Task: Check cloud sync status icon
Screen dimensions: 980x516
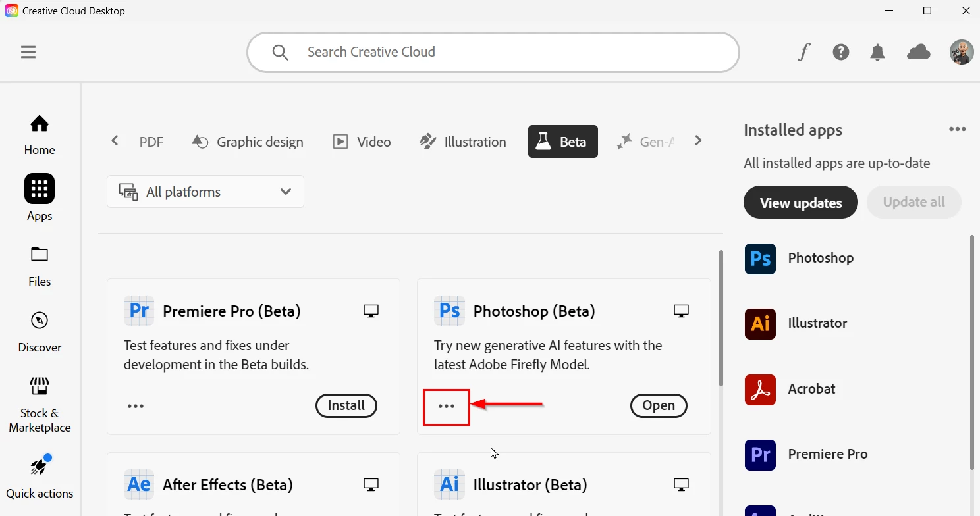Action: [x=919, y=52]
